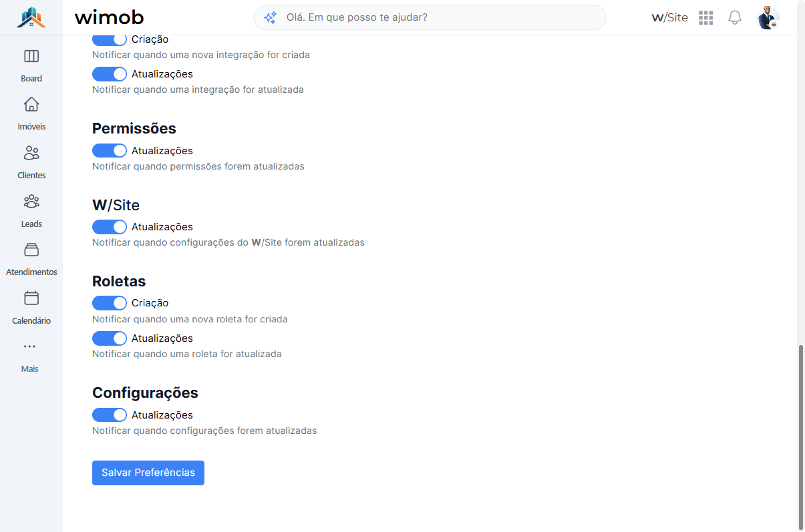Go to Imóveis house icon
805x532 pixels.
coord(31,104)
